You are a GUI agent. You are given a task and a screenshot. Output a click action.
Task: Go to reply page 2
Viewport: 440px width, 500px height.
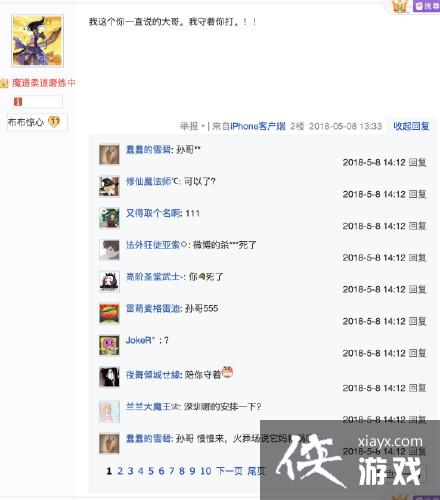click(x=120, y=471)
